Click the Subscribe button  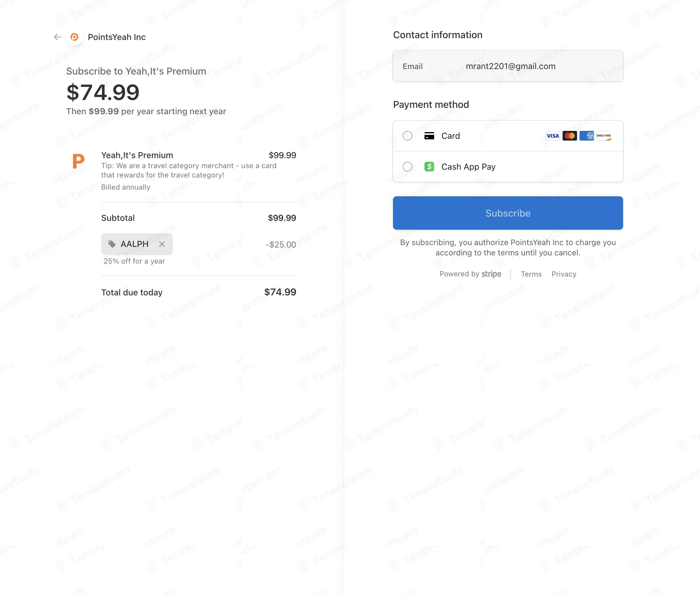[x=508, y=213]
